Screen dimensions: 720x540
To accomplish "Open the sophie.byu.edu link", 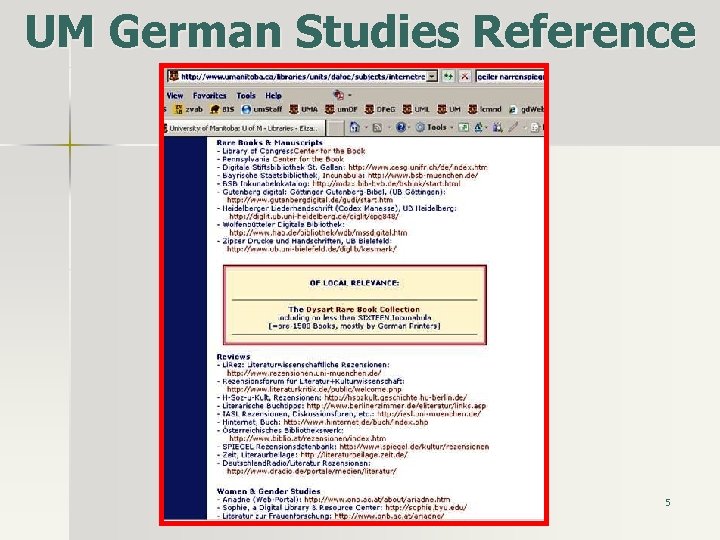I will 426,507.
